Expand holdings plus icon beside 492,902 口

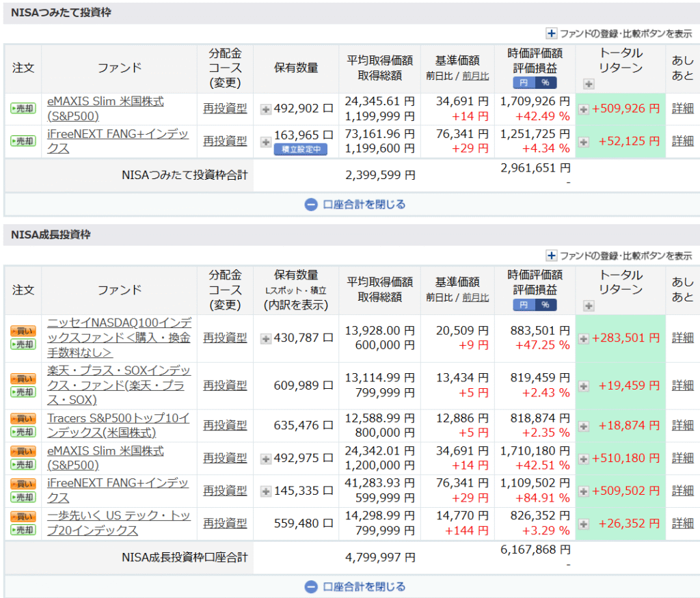point(266,109)
